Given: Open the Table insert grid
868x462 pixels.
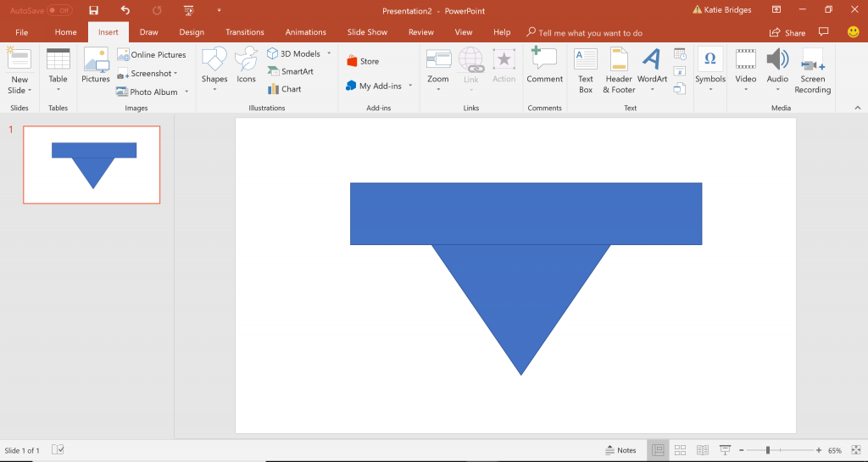Looking at the screenshot, I should click(x=58, y=71).
